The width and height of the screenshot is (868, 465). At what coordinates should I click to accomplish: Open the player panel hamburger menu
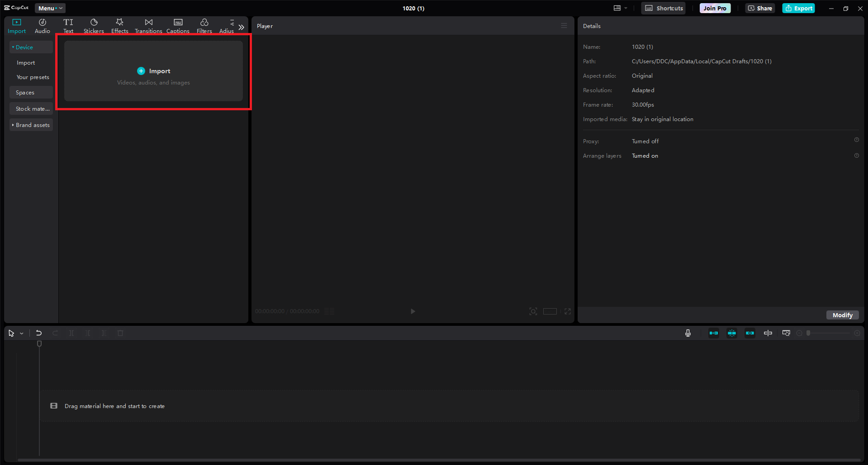[x=564, y=26]
